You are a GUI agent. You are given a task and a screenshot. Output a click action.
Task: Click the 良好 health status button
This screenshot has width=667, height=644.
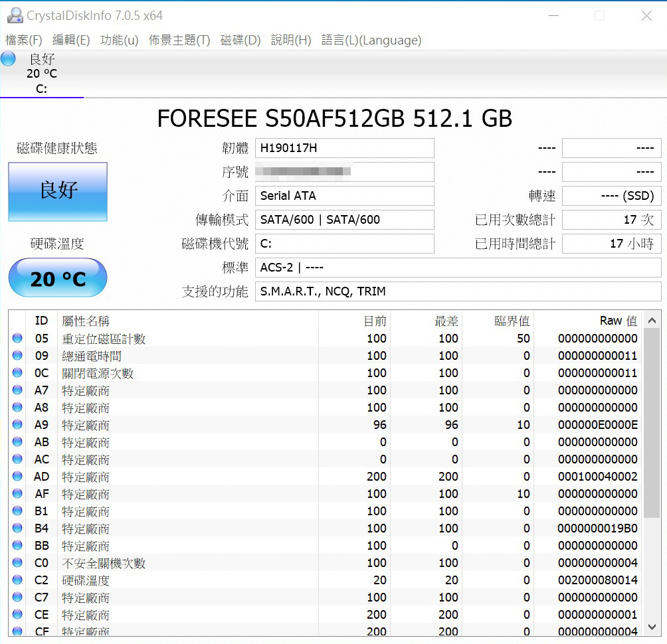58,191
